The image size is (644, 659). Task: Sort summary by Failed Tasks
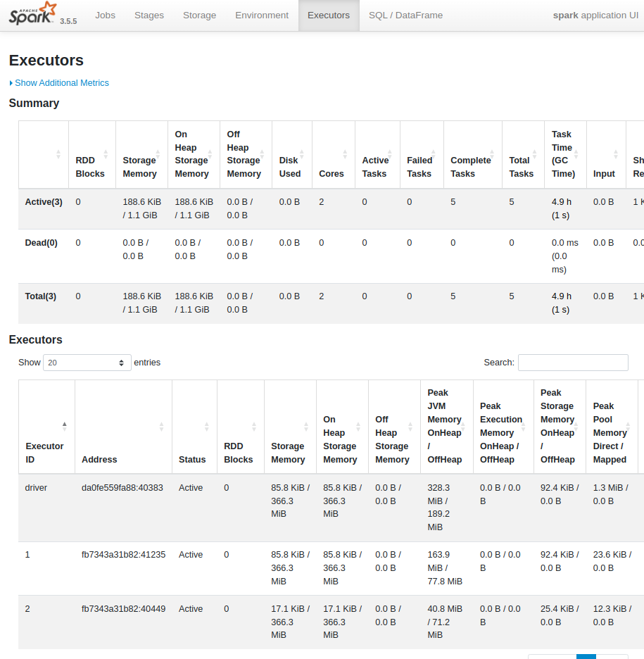coord(422,154)
